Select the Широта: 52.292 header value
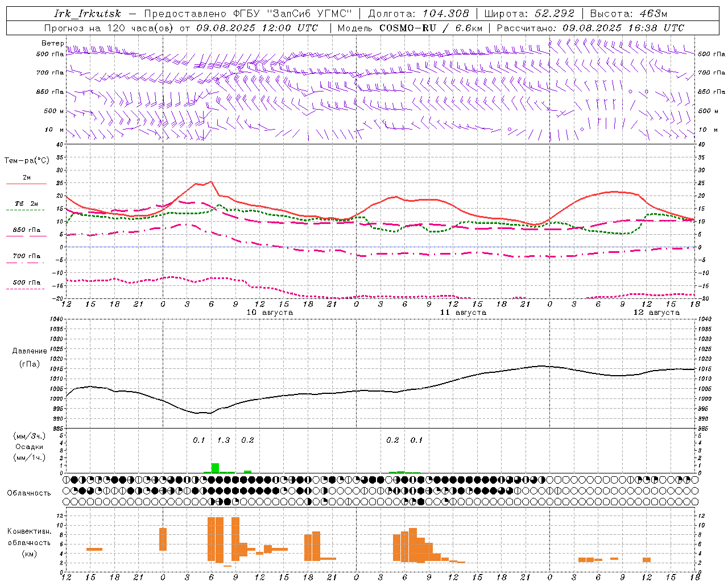The image size is (728, 582). [x=530, y=14]
